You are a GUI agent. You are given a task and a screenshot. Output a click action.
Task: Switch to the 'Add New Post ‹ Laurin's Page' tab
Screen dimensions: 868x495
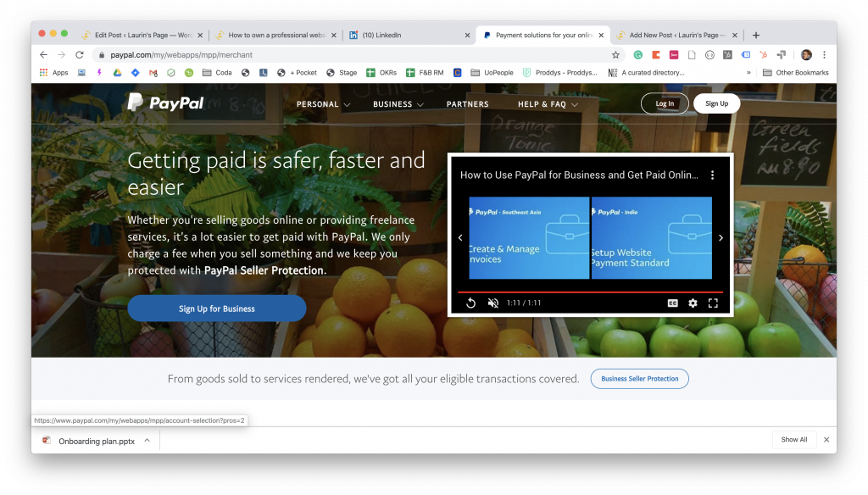[x=677, y=35]
